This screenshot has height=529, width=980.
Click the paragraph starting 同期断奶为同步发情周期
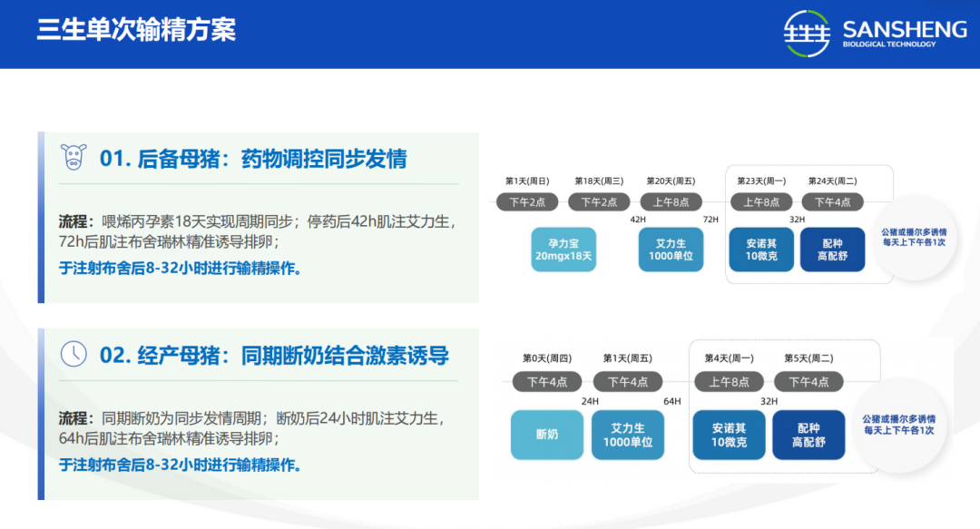(253, 428)
